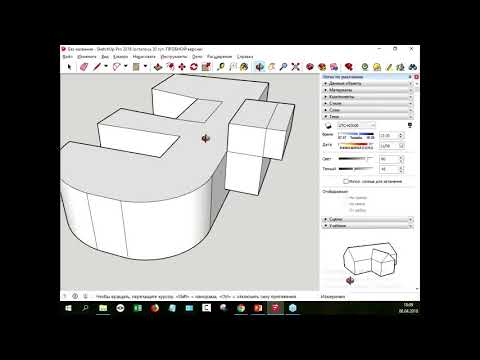Collapse the Учебник panel header

[368, 226]
